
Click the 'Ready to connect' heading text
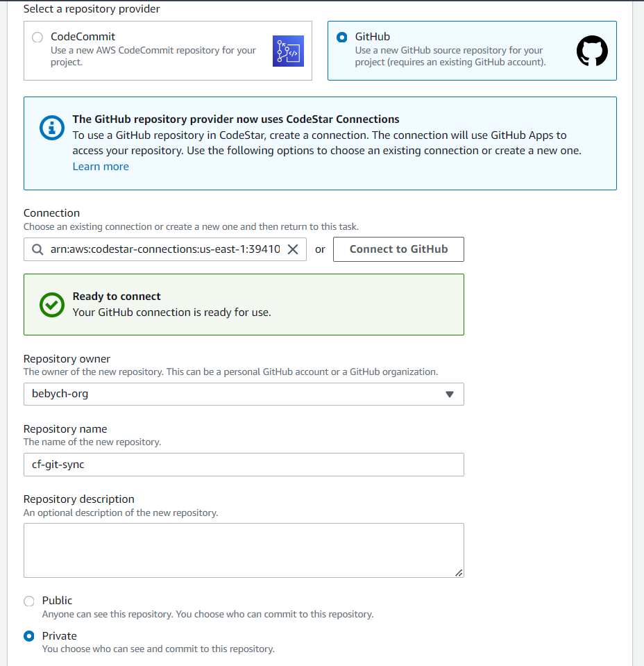(117, 296)
